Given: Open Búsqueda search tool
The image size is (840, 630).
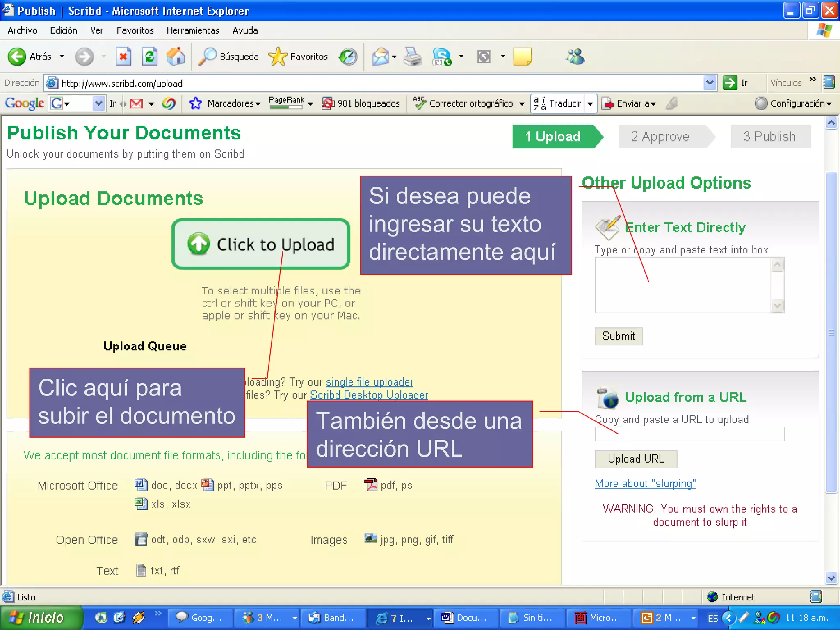Looking at the screenshot, I should pos(228,57).
